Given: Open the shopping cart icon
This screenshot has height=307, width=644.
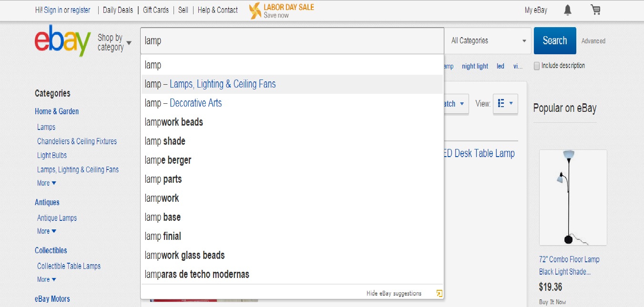Looking at the screenshot, I should tap(595, 10).
